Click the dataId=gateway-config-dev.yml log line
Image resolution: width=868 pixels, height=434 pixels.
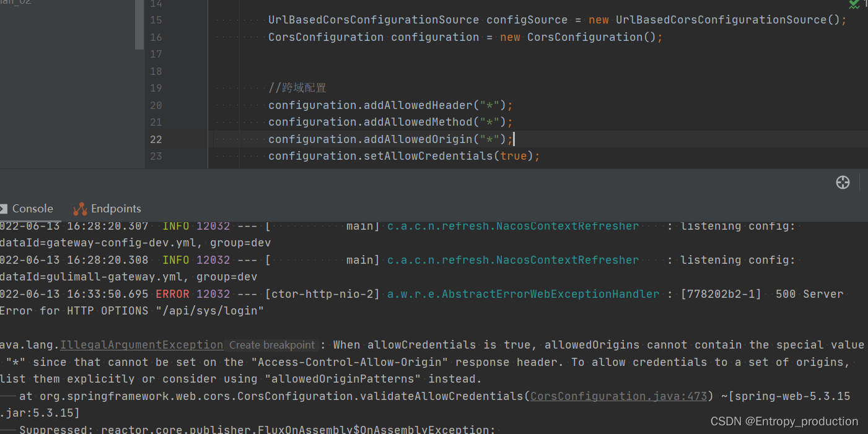tap(135, 243)
